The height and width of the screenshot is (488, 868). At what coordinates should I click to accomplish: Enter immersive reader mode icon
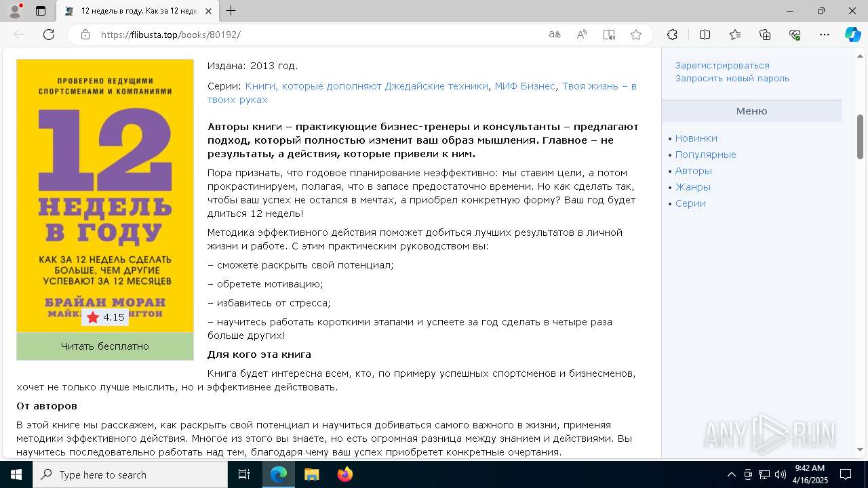pos(609,35)
